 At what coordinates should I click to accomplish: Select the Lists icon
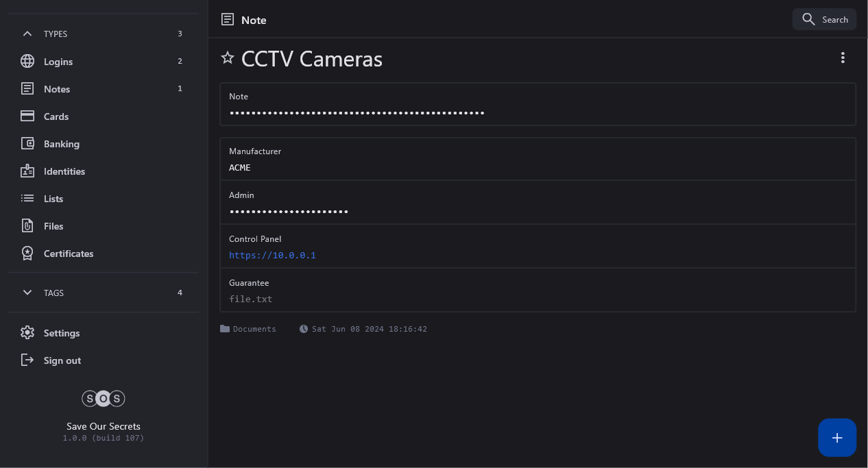(27, 199)
